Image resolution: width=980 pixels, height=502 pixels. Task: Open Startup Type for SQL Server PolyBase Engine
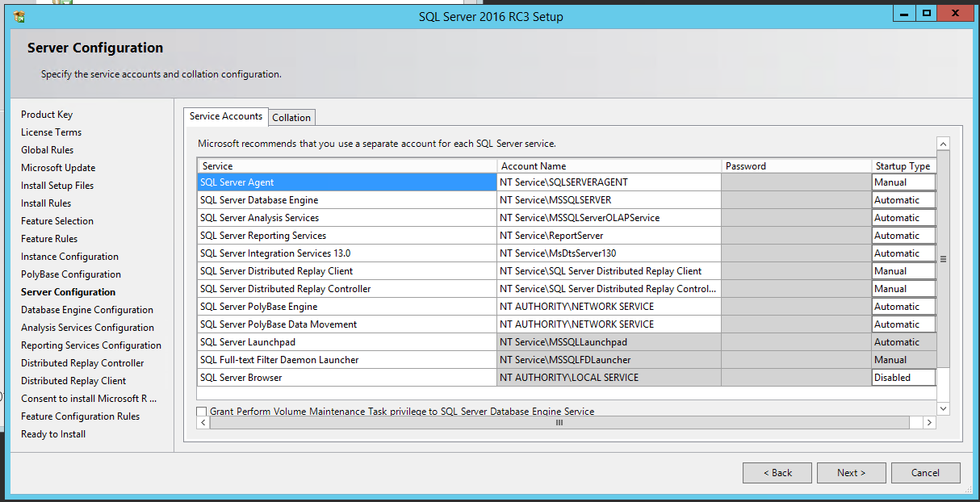tap(903, 307)
